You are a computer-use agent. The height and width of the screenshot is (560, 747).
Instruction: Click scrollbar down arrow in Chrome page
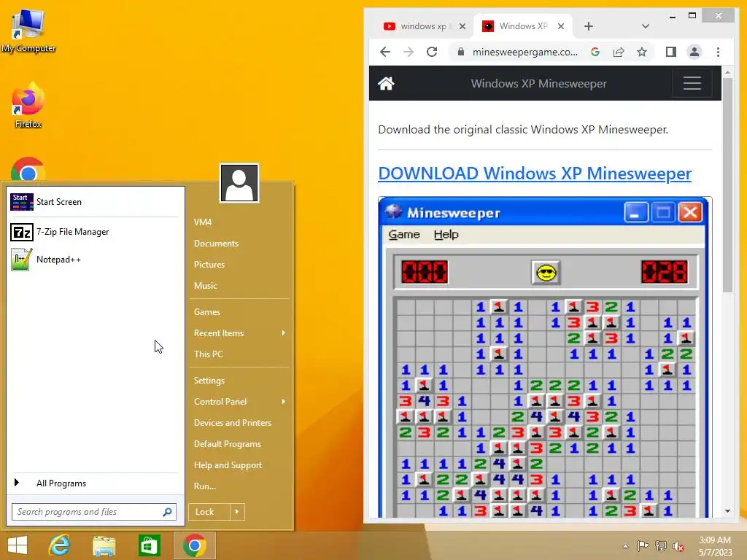click(x=727, y=511)
